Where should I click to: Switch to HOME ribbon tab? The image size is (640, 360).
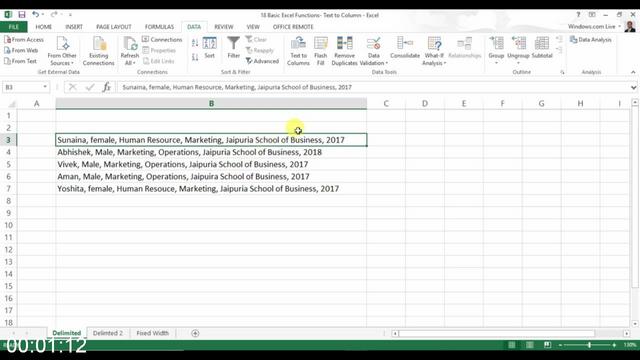point(44,27)
